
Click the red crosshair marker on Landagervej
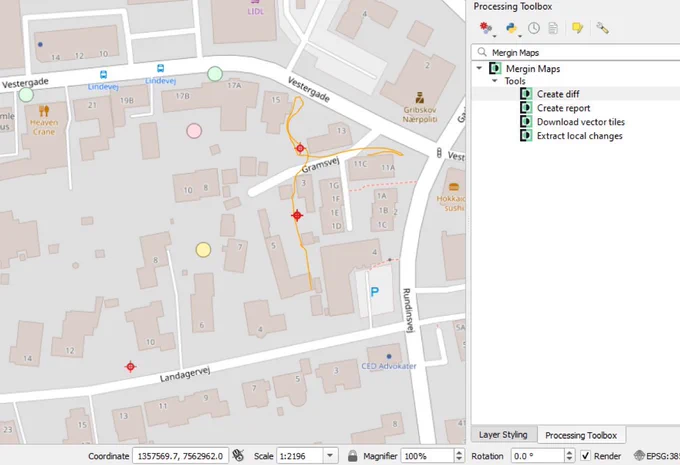(131, 367)
